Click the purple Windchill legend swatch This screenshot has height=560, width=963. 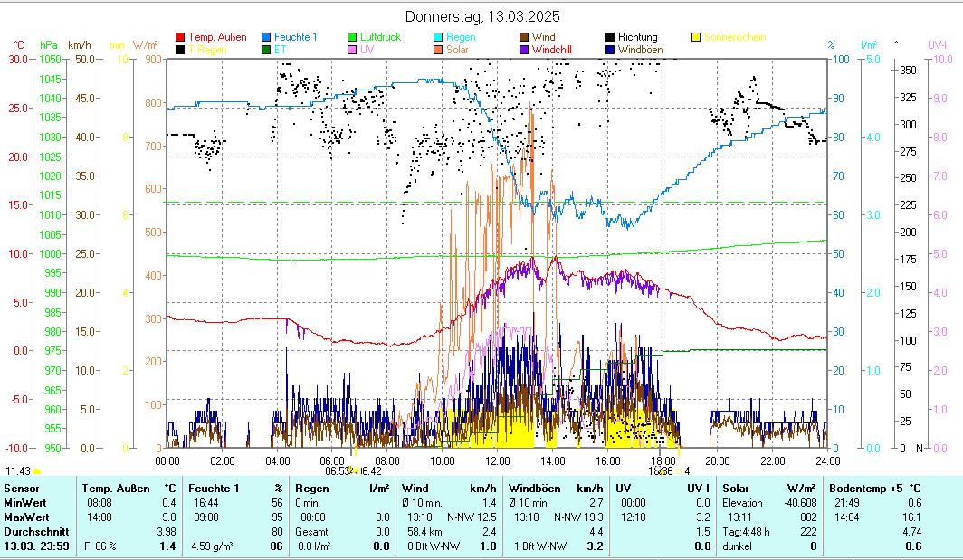524,50
